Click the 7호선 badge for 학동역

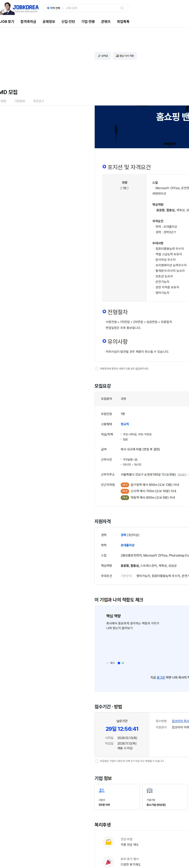pyautogui.click(x=125, y=498)
